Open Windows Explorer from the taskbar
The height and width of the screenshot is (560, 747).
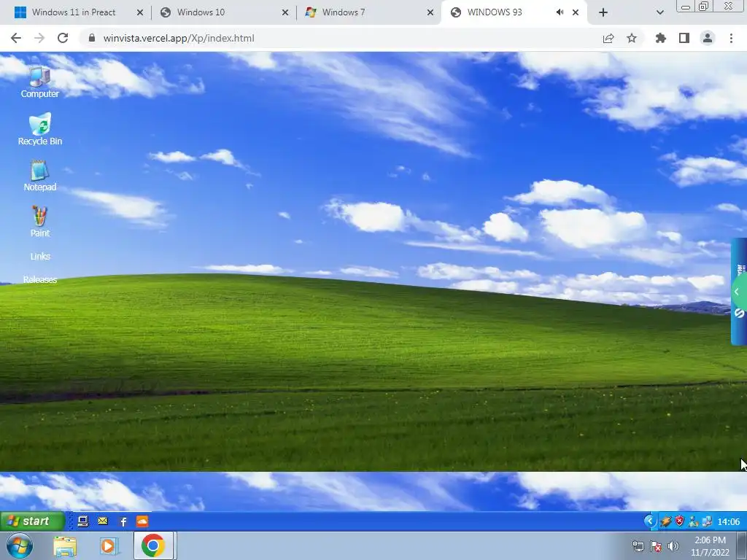pyautogui.click(x=65, y=546)
